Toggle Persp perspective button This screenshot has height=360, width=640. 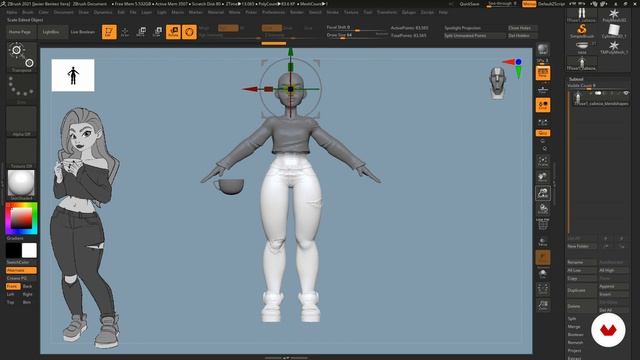click(x=543, y=73)
